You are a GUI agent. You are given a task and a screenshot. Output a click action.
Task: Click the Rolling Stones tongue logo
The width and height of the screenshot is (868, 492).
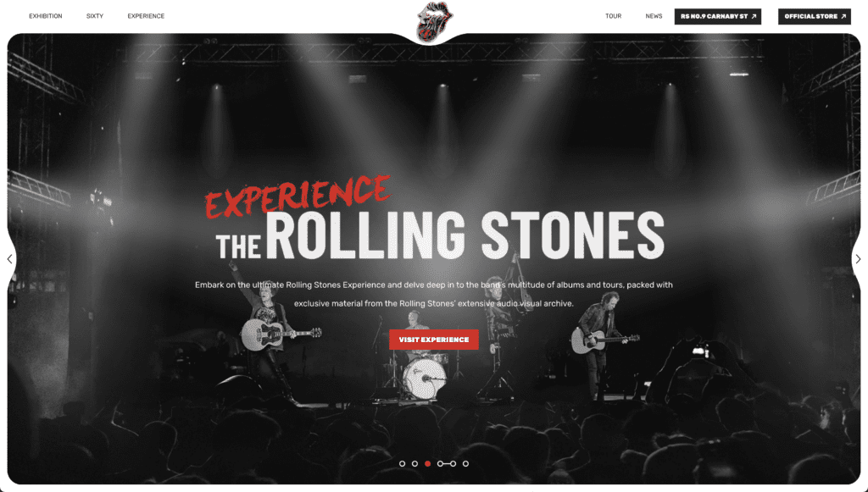click(x=435, y=22)
